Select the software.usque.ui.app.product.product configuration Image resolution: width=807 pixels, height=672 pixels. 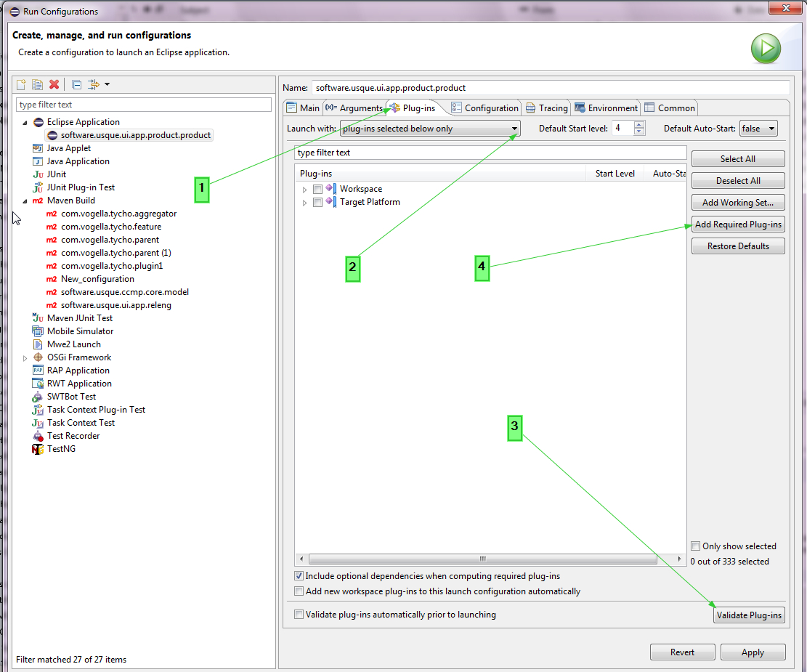[x=130, y=135]
